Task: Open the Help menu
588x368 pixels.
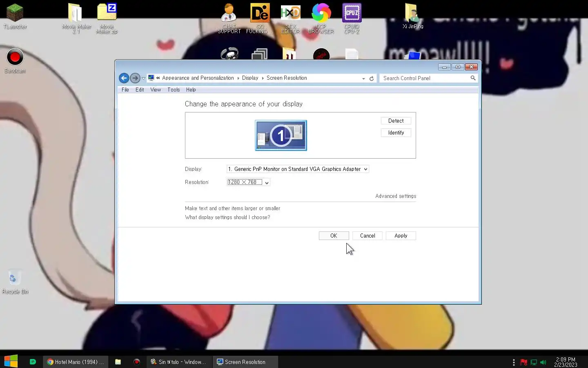Action: pos(191,90)
